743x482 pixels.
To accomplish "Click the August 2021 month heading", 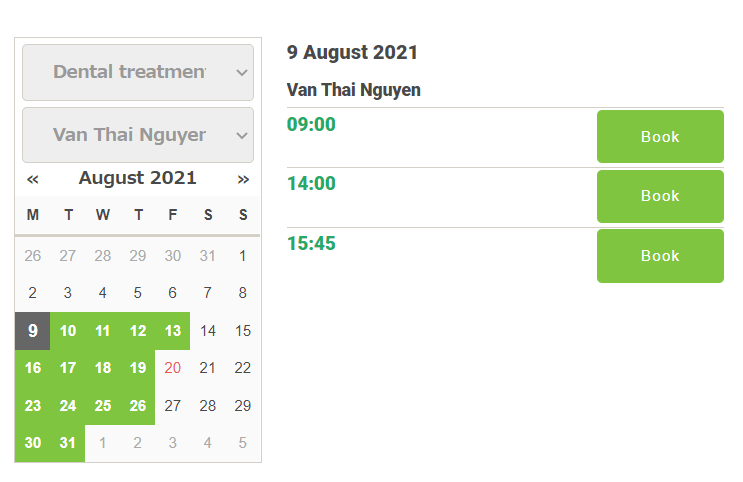I will click(138, 179).
